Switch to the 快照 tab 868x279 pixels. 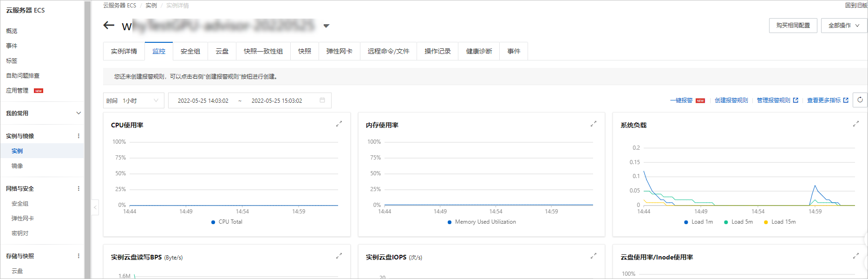[305, 51]
